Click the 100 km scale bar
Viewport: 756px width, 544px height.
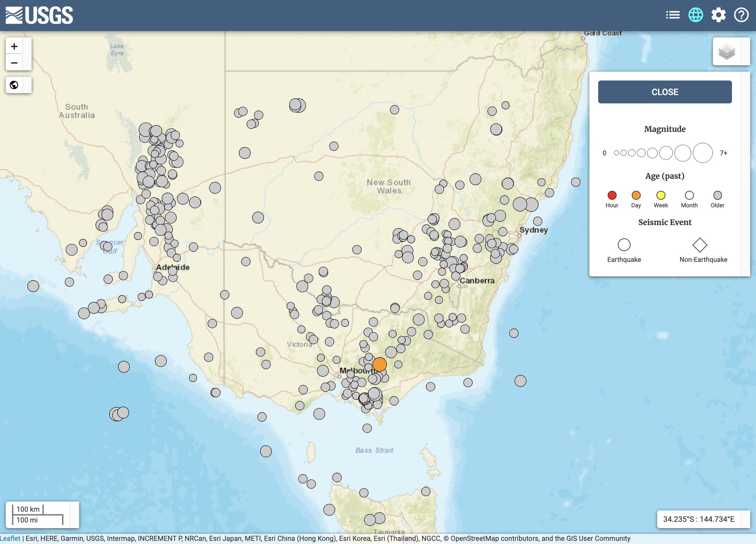point(28,509)
